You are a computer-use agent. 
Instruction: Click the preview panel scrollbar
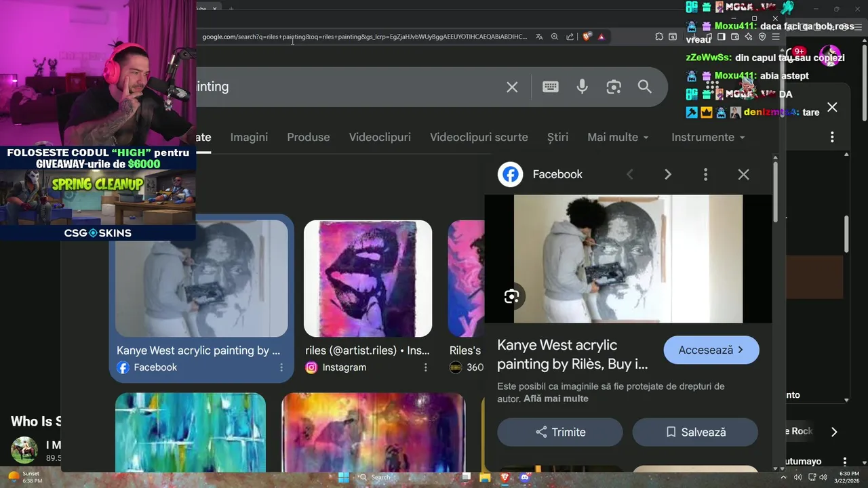[x=775, y=191]
